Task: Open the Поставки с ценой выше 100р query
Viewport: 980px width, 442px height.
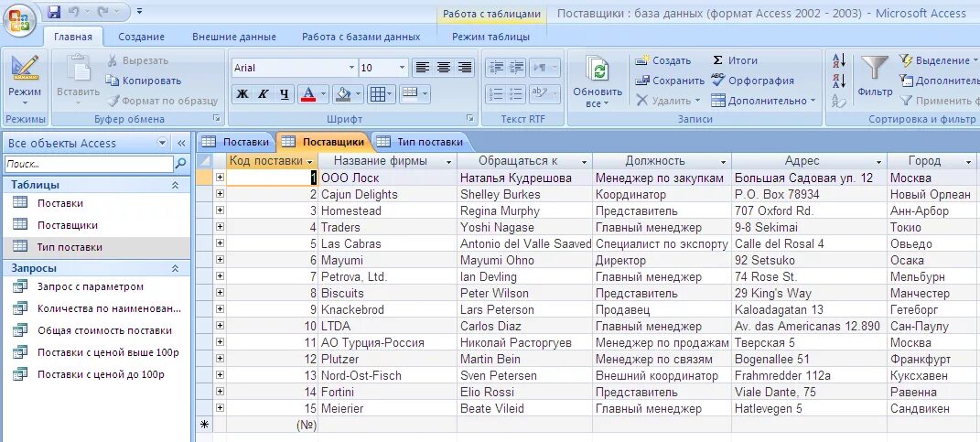Action: [x=107, y=352]
